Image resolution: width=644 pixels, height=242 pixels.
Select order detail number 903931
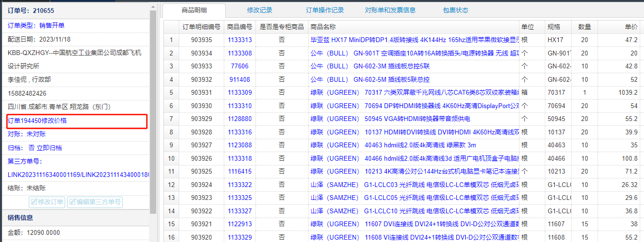click(x=201, y=93)
